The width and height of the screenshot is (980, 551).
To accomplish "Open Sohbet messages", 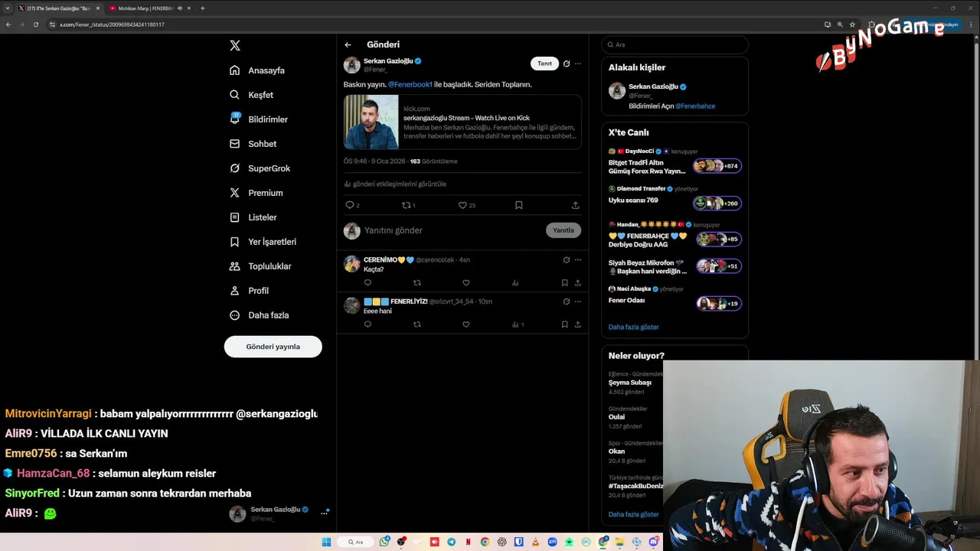I will pyautogui.click(x=253, y=144).
